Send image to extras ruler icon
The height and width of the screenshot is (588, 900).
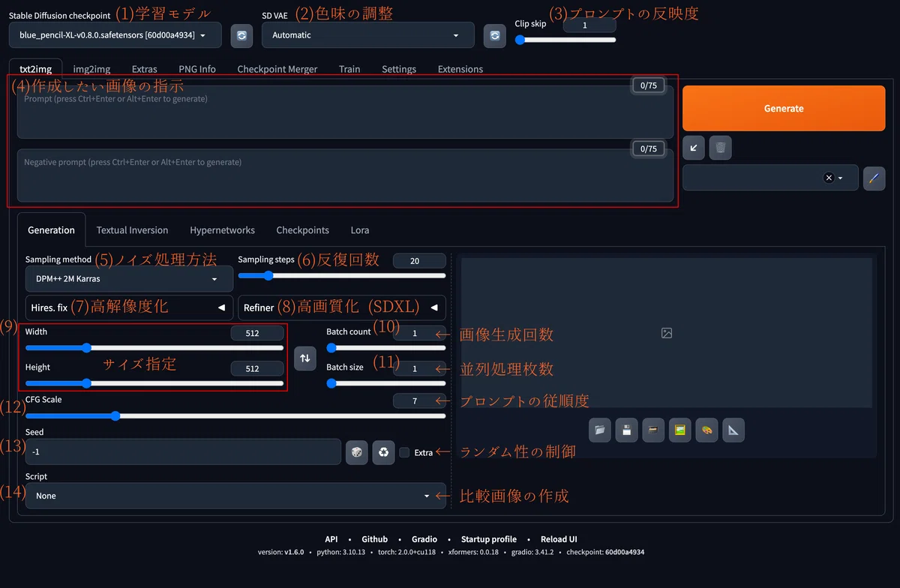point(733,430)
